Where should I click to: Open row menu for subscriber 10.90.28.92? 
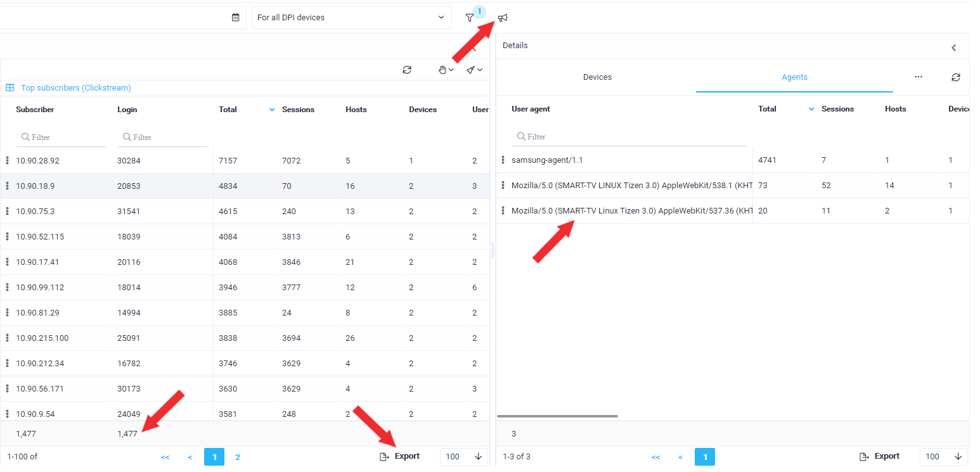coord(7,161)
